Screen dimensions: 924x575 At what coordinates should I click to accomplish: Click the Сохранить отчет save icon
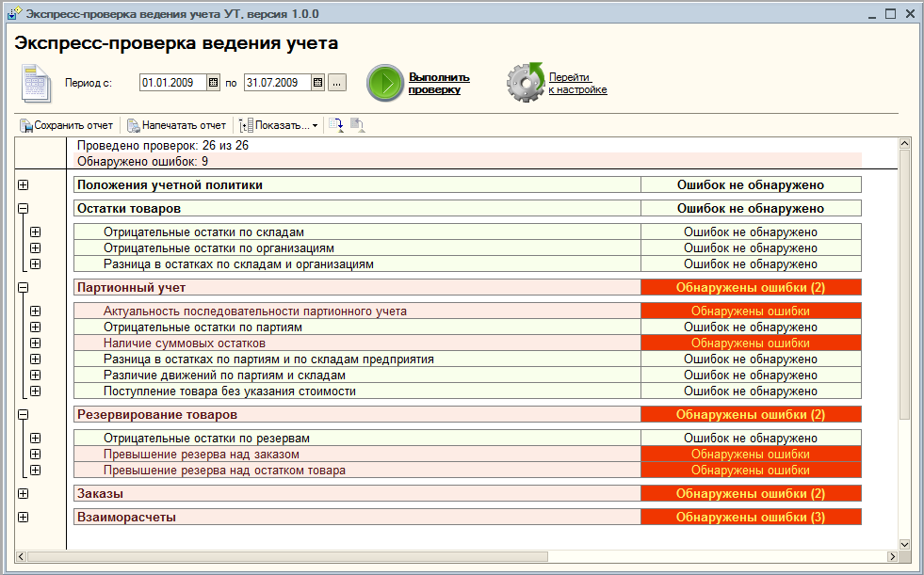click(26, 125)
